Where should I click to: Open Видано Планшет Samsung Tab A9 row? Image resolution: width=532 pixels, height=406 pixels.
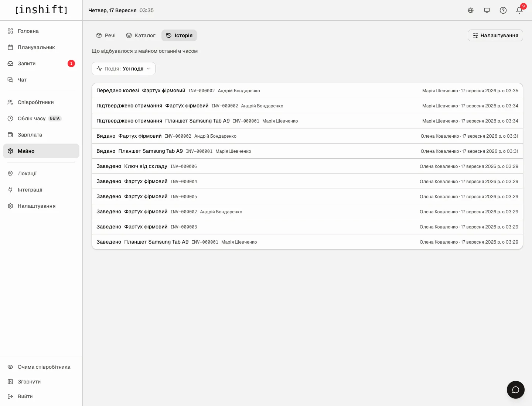(307, 151)
